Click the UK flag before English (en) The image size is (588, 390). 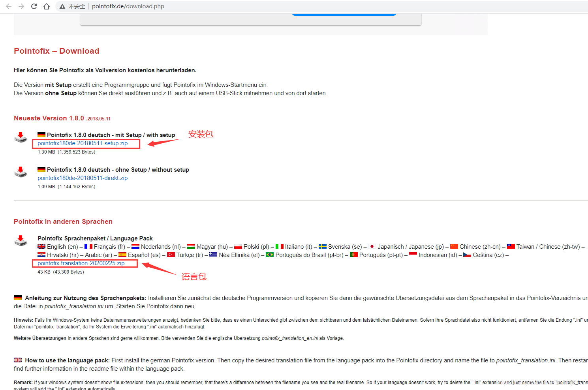[x=41, y=246]
